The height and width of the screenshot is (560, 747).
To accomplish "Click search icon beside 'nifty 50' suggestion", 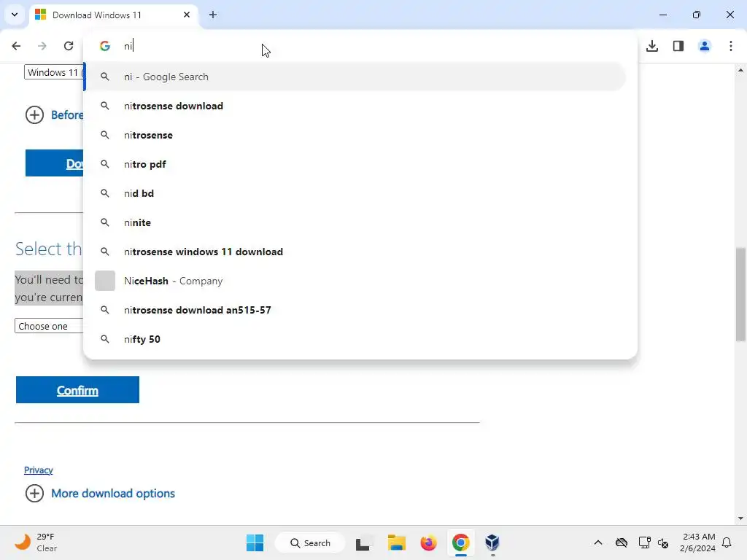I will (x=105, y=339).
